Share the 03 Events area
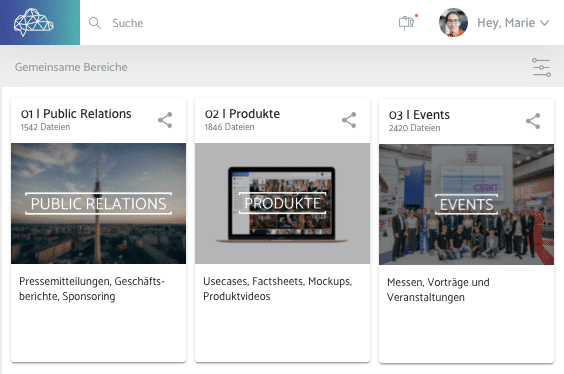564x374 pixels. (533, 121)
